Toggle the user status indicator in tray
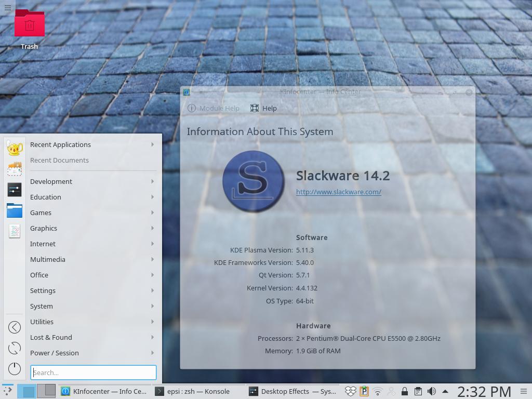Viewport: 532px width, 399px height. pos(391,391)
